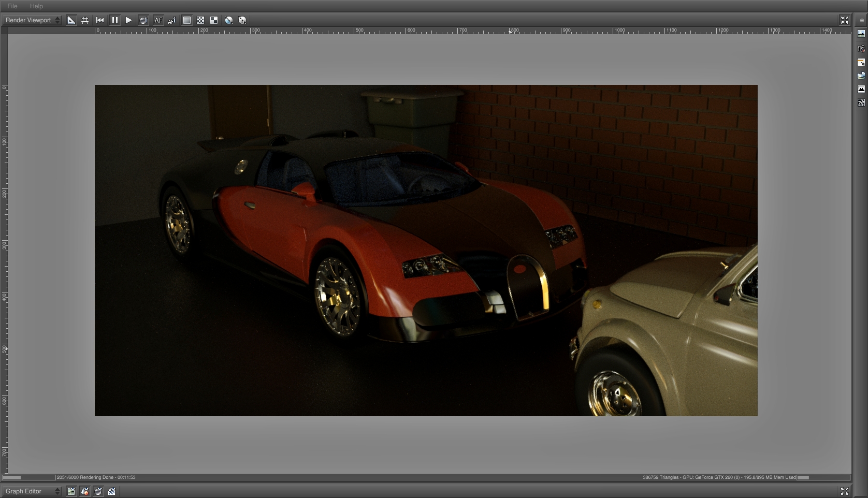Screen dimensions: 868x498
Task: Click the render progress bar
Action: click(x=29, y=477)
